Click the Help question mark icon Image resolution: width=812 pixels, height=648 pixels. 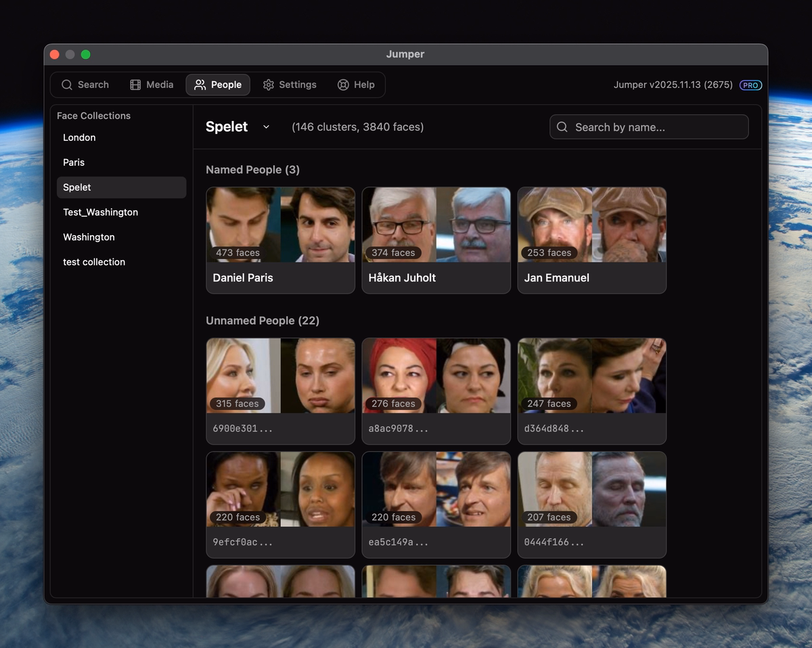342,85
